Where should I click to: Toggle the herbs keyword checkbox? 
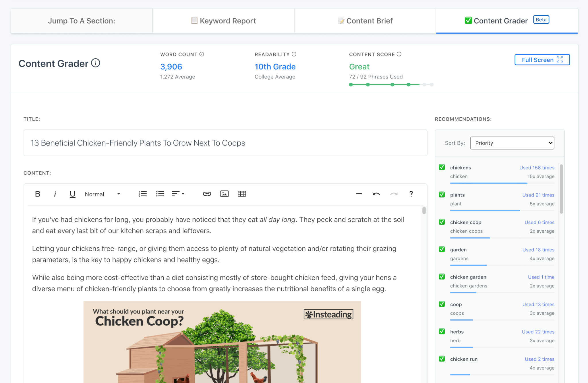click(x=442, y=331)
